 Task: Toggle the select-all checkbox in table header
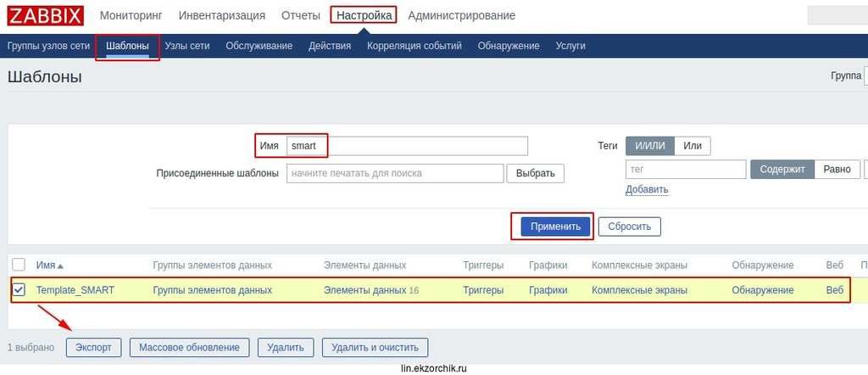[19, 265]
